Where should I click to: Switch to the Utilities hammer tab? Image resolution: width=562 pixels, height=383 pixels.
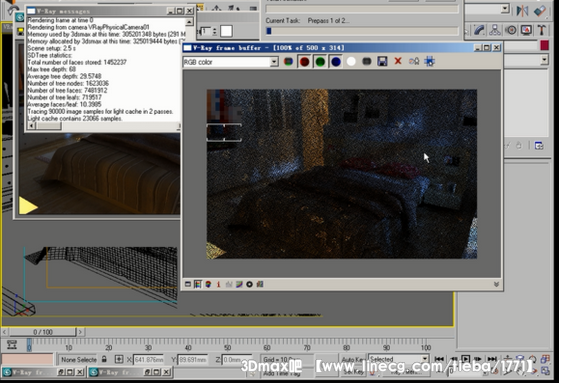pyautogui.click(x=542, y=30)
